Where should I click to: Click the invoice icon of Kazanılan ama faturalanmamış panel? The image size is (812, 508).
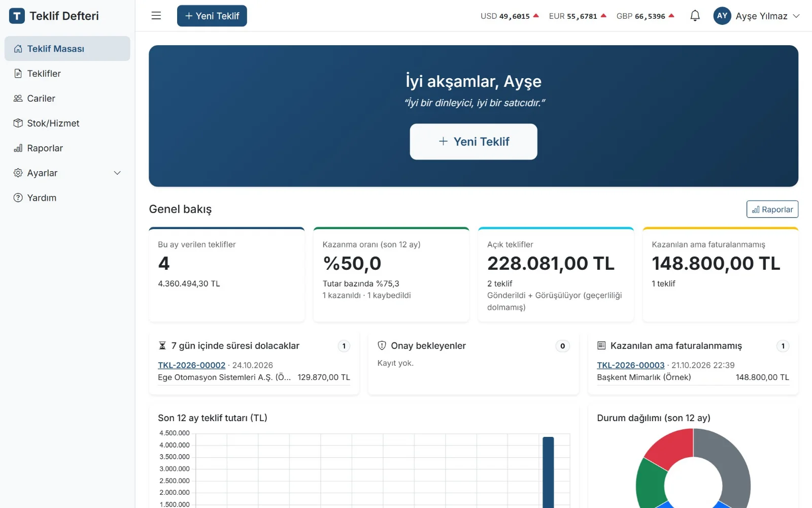click(601, 346)
